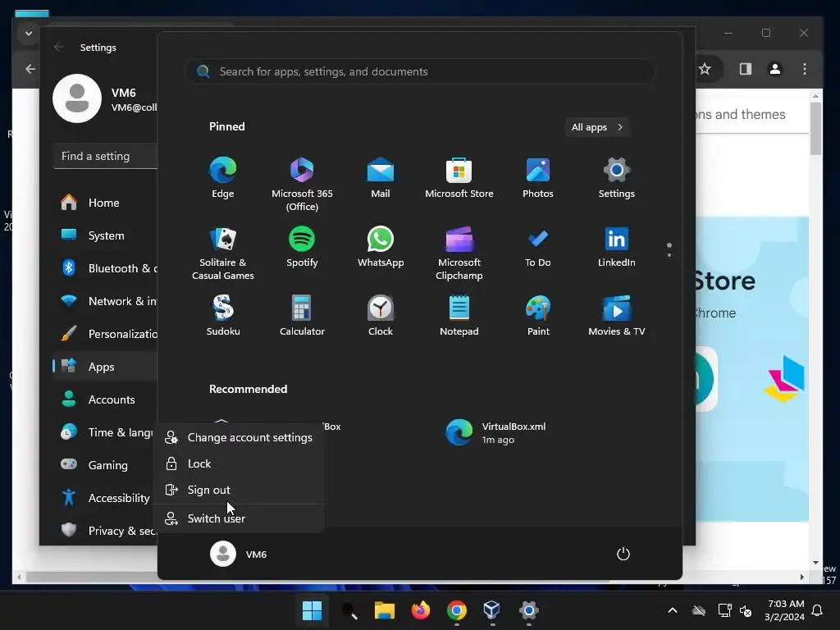Select Apps in Settings sidebar

[106, 367]
